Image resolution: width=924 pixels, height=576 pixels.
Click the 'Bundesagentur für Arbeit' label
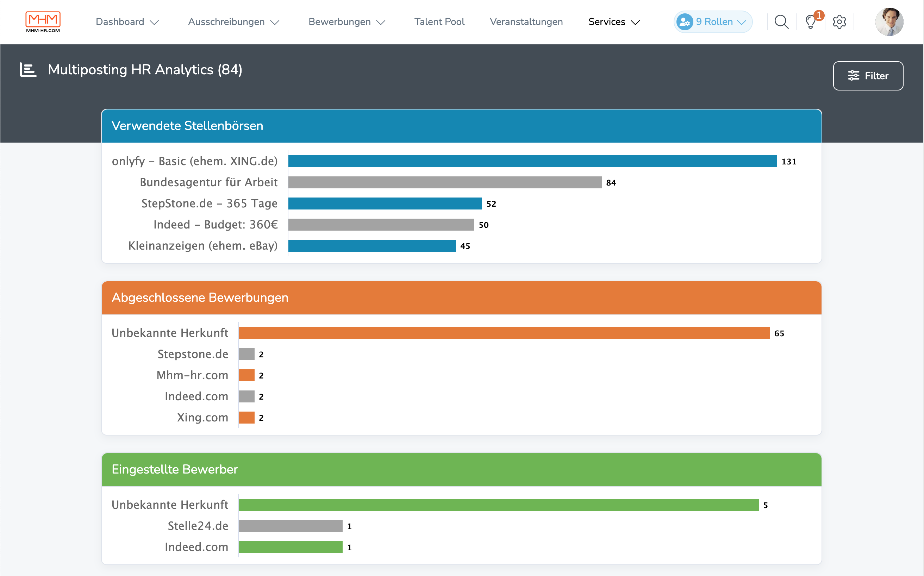click(209, 182)
